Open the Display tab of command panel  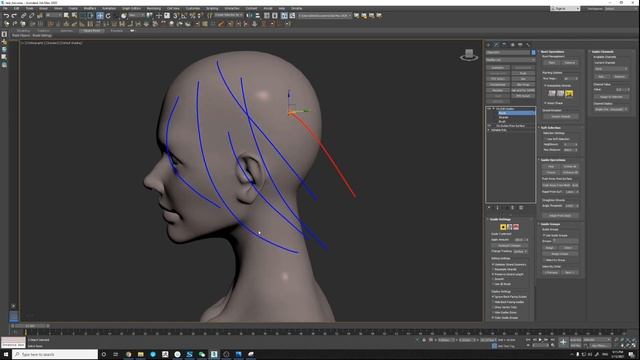(520, 44)
